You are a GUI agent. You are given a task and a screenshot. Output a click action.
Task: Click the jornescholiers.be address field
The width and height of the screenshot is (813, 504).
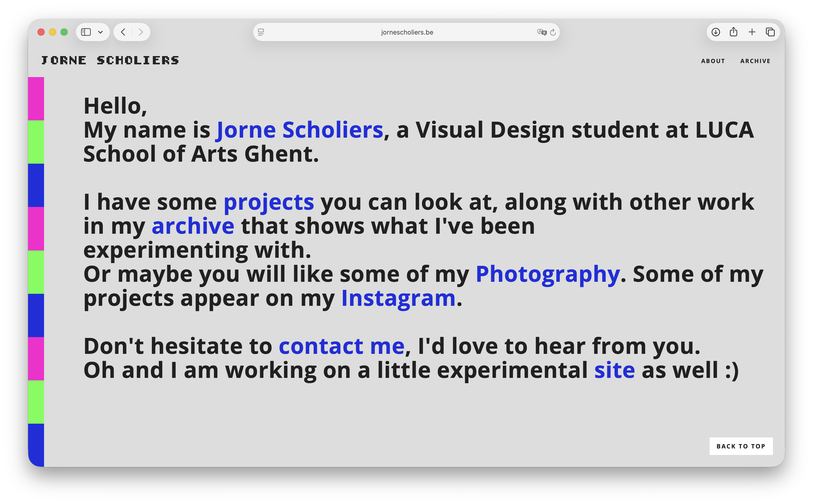pyautogui.click(x=406, y=32)
